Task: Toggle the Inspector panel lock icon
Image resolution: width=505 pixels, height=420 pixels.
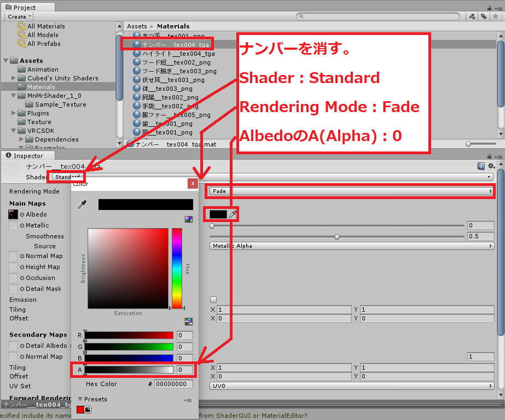Action: tap(489, 156)
